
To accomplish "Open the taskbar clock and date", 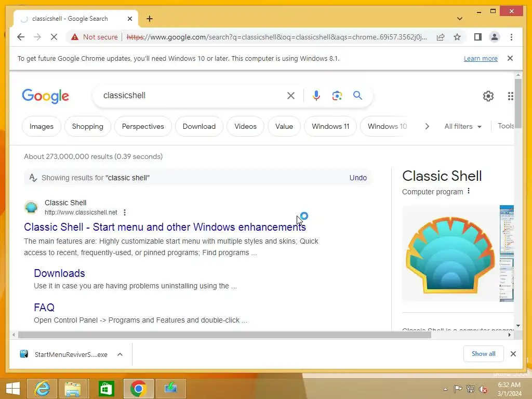I will [510, 389].
